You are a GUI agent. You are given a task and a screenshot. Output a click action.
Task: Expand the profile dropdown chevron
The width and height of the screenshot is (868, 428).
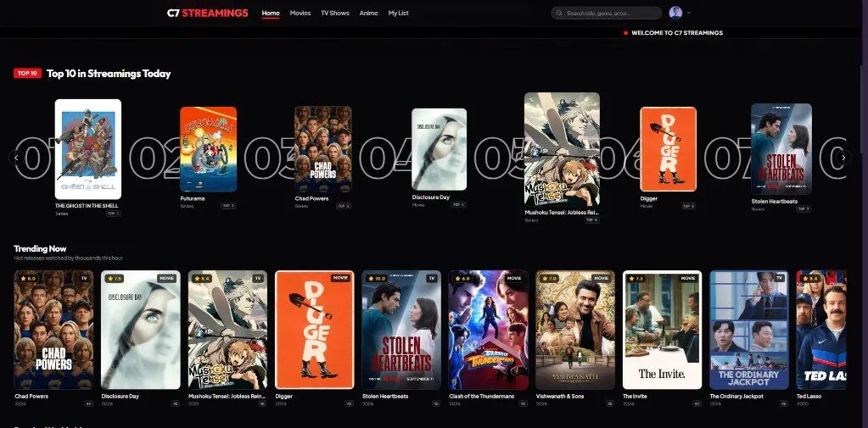(x=689, y=13)
